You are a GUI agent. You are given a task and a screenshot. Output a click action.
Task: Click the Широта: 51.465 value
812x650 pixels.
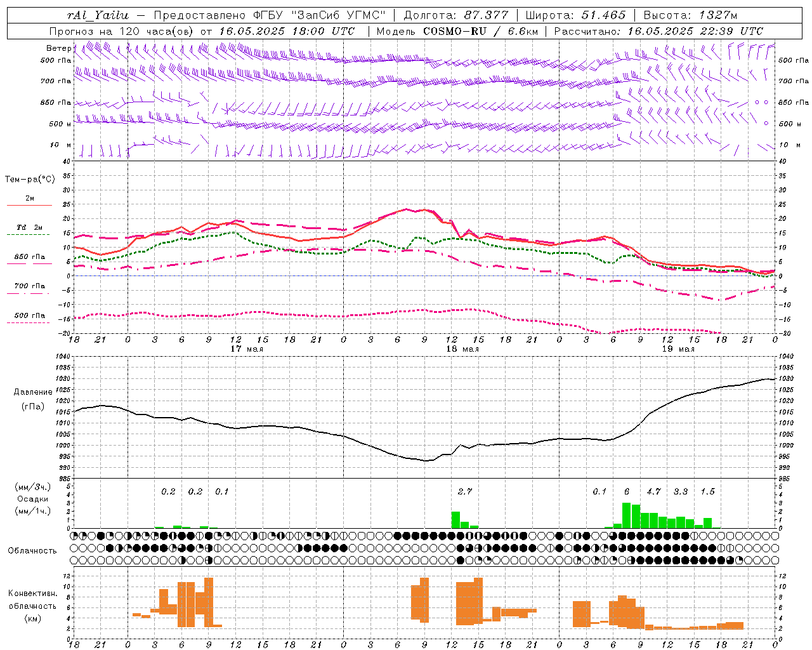575,15
